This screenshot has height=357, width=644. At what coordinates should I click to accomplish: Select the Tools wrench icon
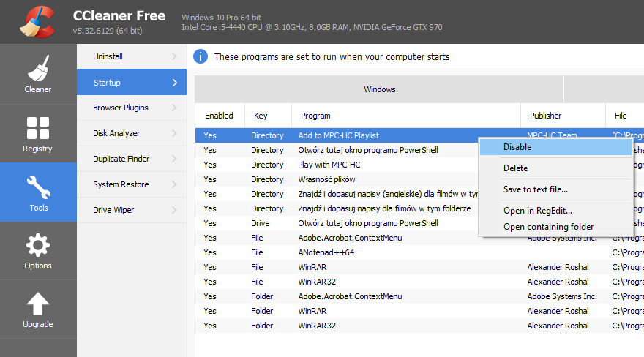pyautogui.click(x=38, y=187)
